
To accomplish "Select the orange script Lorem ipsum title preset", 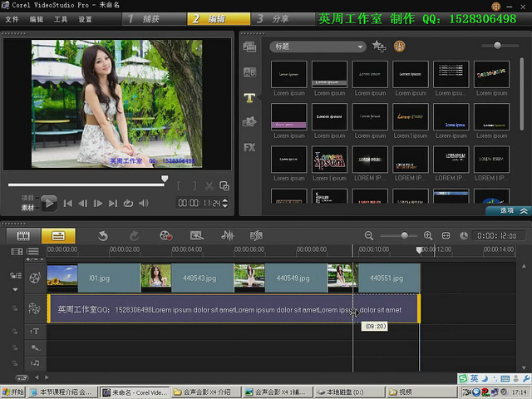I will pos(411,116).
